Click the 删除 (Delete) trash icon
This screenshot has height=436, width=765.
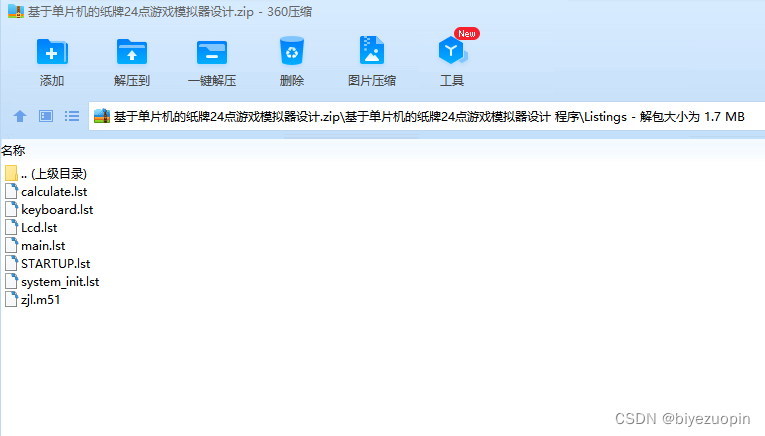292,51
